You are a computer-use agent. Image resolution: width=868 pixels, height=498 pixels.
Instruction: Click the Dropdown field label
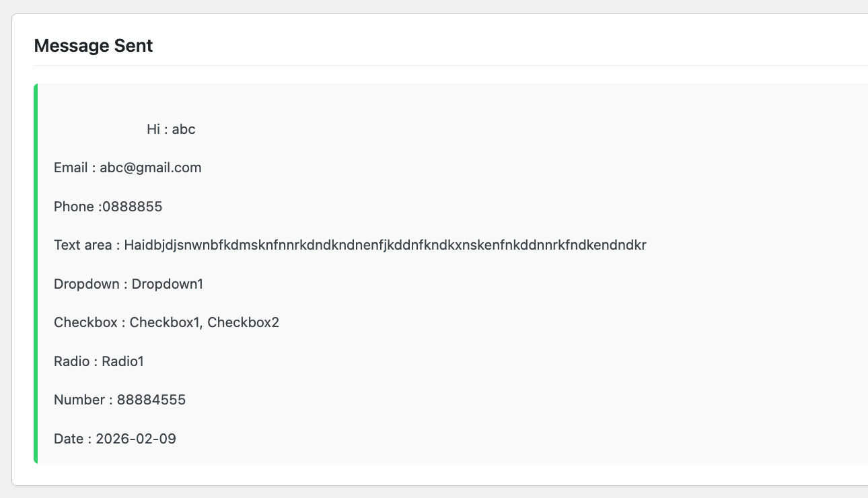(x=86, y=284)
